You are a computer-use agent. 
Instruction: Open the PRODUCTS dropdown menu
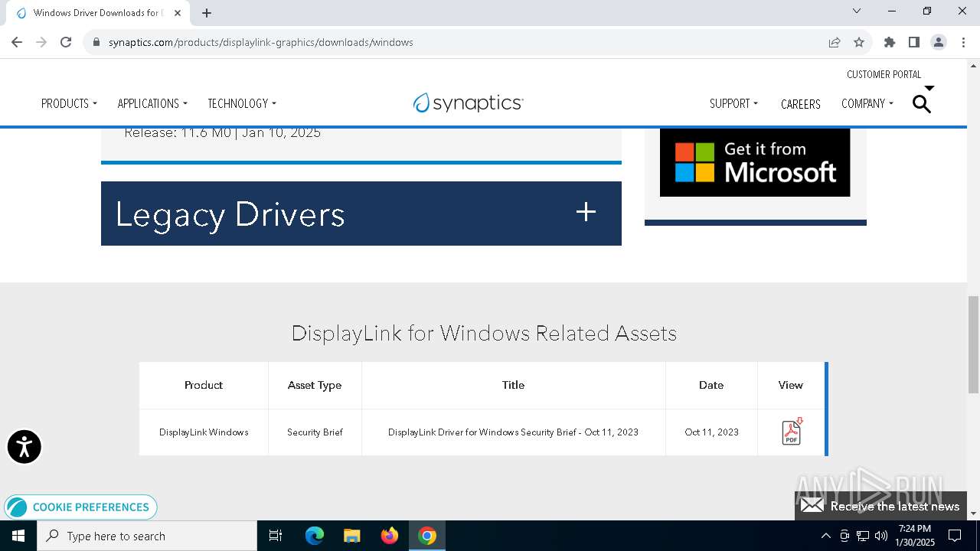[x=69, y=103]
